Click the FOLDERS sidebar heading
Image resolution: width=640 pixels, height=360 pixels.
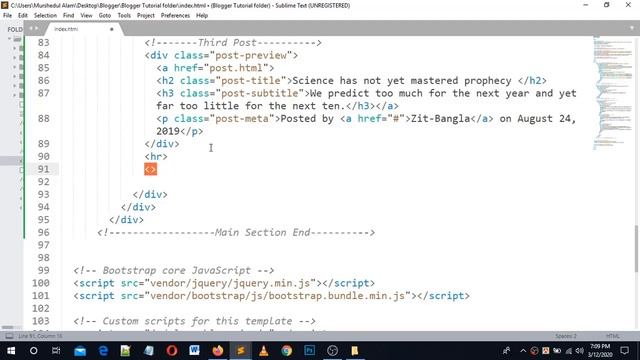(x=15, y=29)
